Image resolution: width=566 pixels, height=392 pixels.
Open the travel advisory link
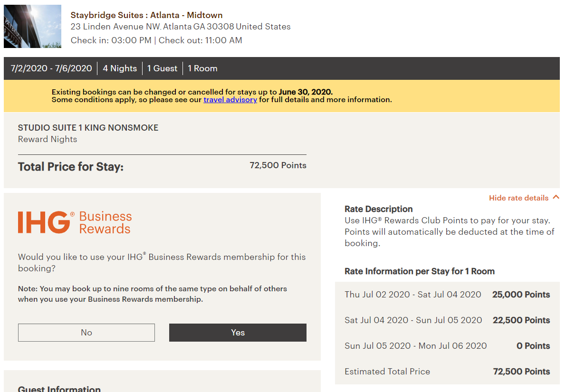pyautogui.click(x=230, y=100)
